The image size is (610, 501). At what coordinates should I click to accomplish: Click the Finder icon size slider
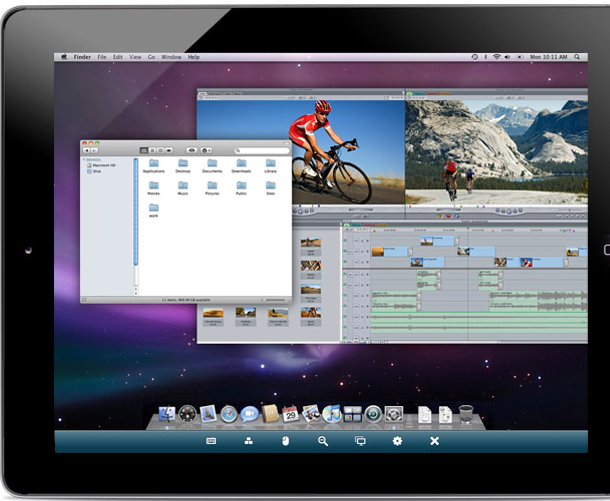[273, 300]
